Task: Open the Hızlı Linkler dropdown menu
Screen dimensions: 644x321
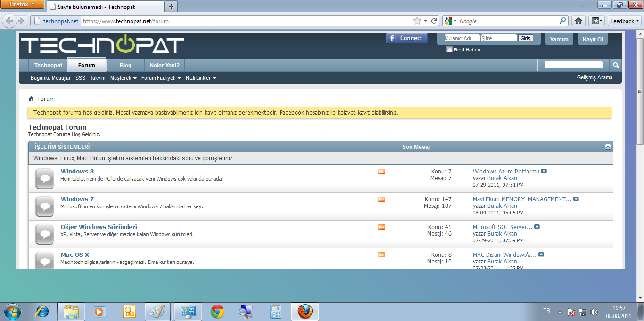Action: click(201, 78)
